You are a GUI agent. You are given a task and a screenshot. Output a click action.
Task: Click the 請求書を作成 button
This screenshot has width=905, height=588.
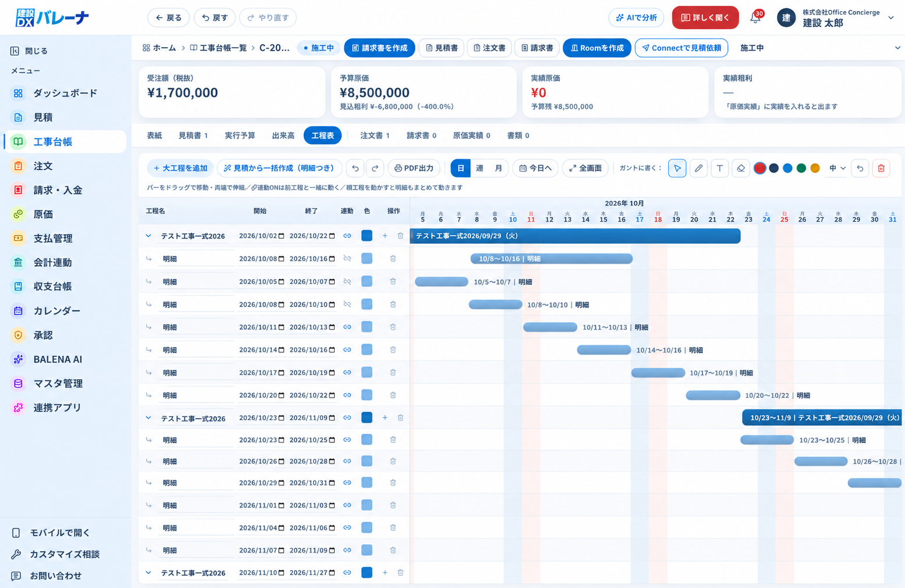pos(379,48)
